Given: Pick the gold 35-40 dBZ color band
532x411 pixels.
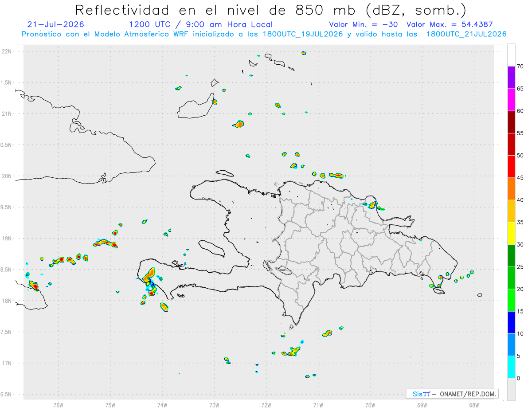Looking at the screenshot, I should (511, 211).
